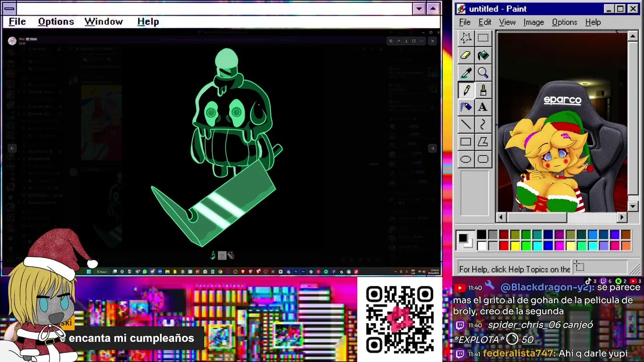Image resolution: width=644 pixels, height=362 pixels.
Task: Choose the Rectangle shape tool in Paint
Action: tap(466, 142)
